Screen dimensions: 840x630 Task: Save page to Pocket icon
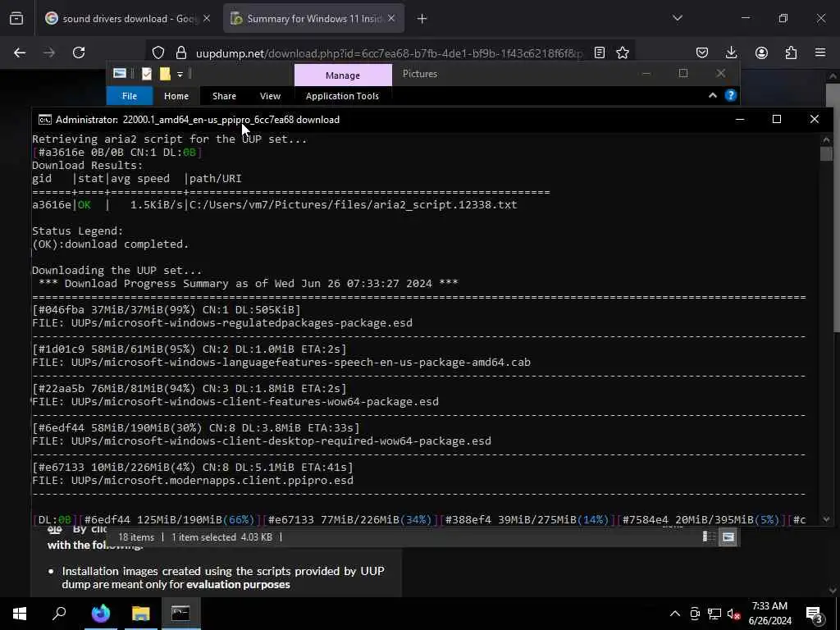(702, 52)
